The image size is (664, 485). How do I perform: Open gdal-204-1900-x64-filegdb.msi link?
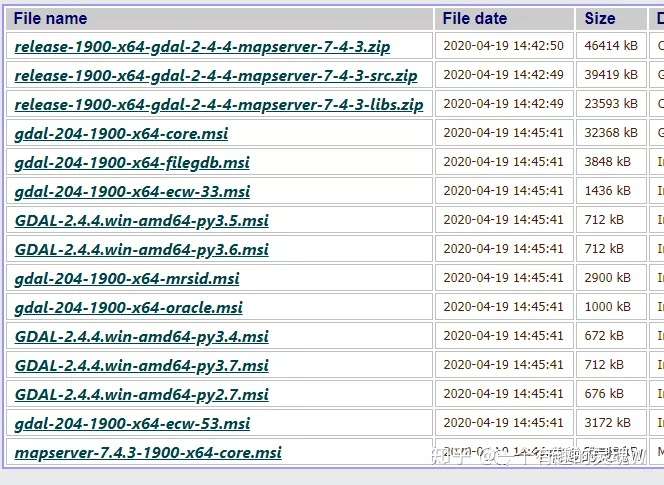[132, 163]
